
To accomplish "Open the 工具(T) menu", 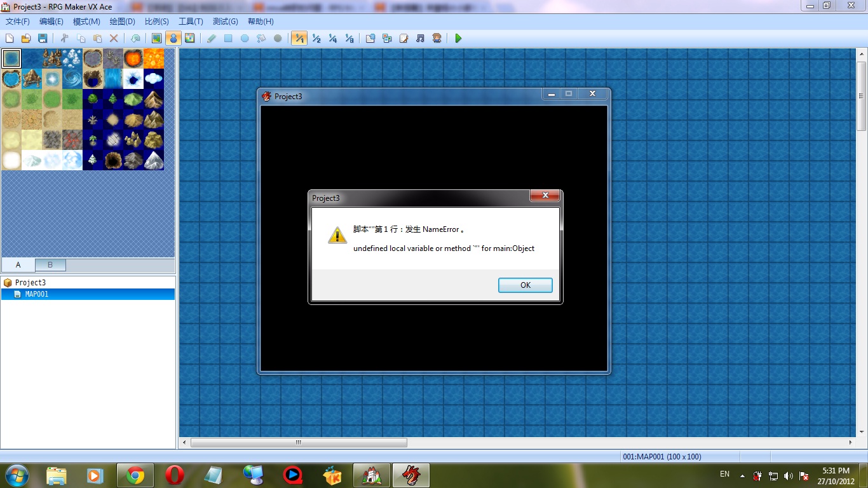I will (x=191, y=22).
